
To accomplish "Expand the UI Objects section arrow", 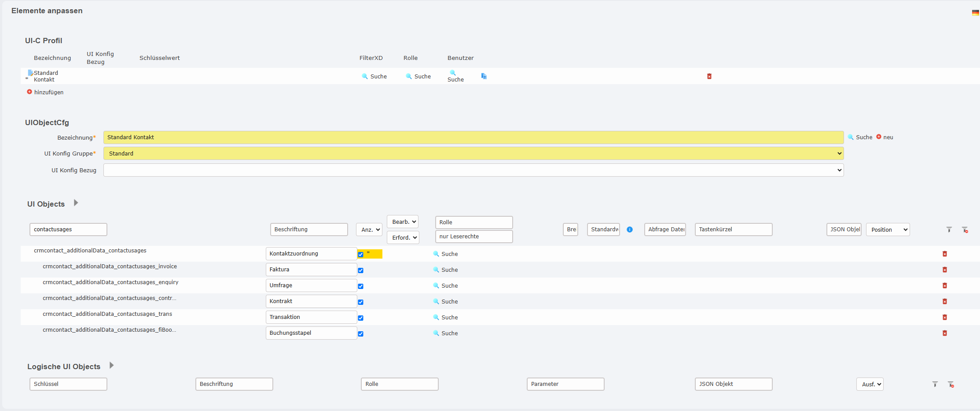I will click(x=76, y=203).
